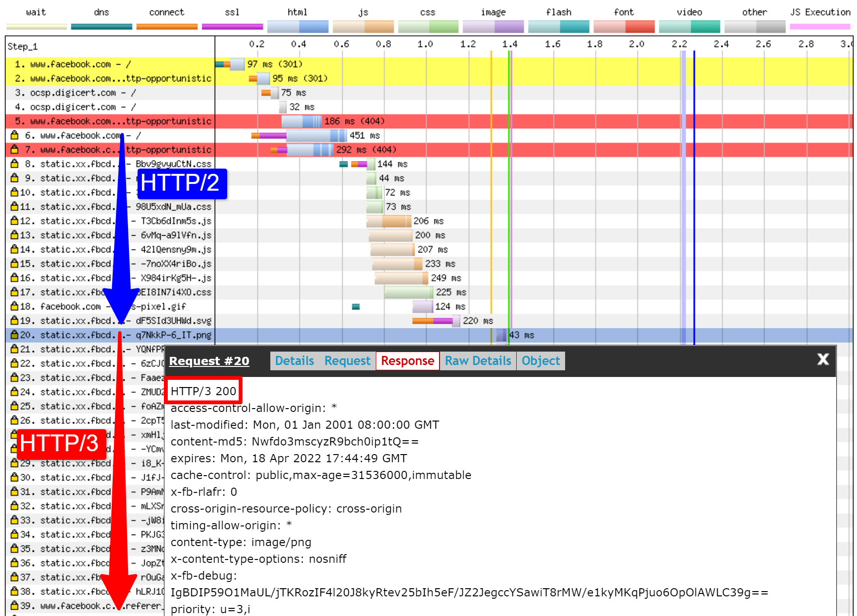
Task: Switch to the Details tab
Action: [294, 361]
